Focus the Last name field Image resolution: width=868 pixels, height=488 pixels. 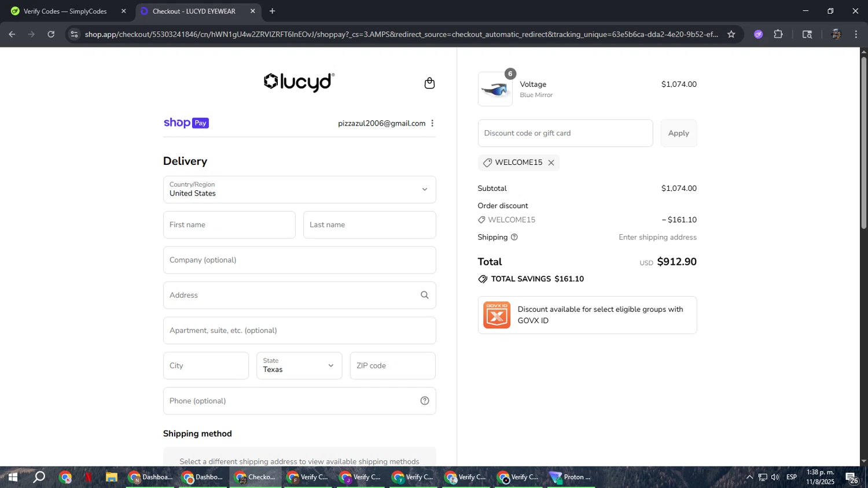(369, 225)
